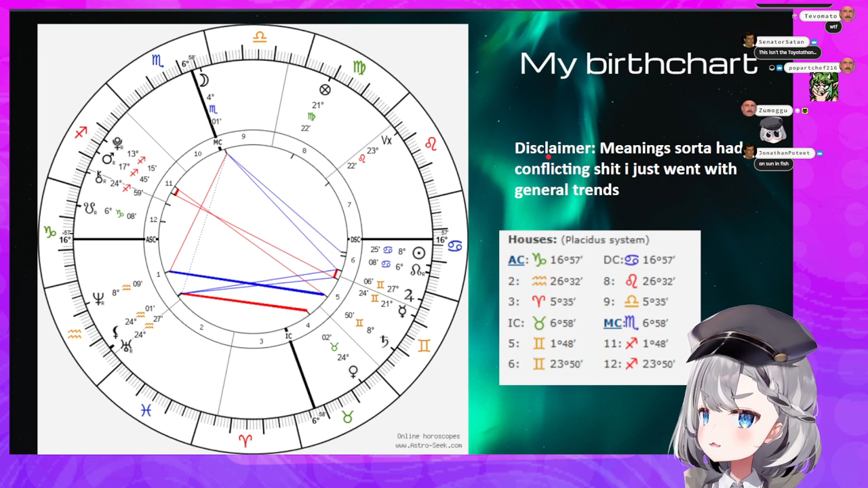The height and width of the screenshot is (488, 868).
Task: Click the Libra sign on the outer wheel
Action: 259,37
